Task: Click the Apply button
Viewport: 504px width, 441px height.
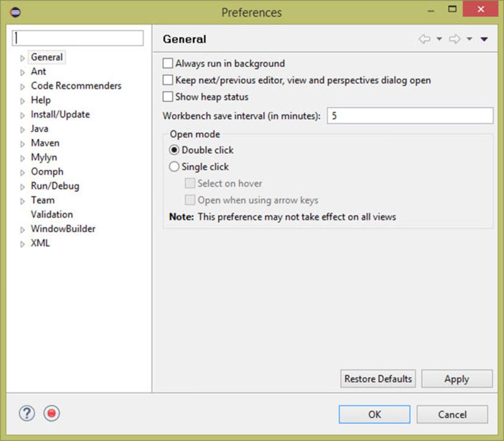Action: coord(457,378)
